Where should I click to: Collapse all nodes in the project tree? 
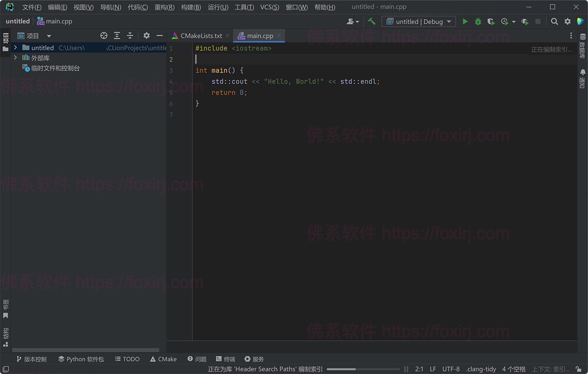[130, 35]
